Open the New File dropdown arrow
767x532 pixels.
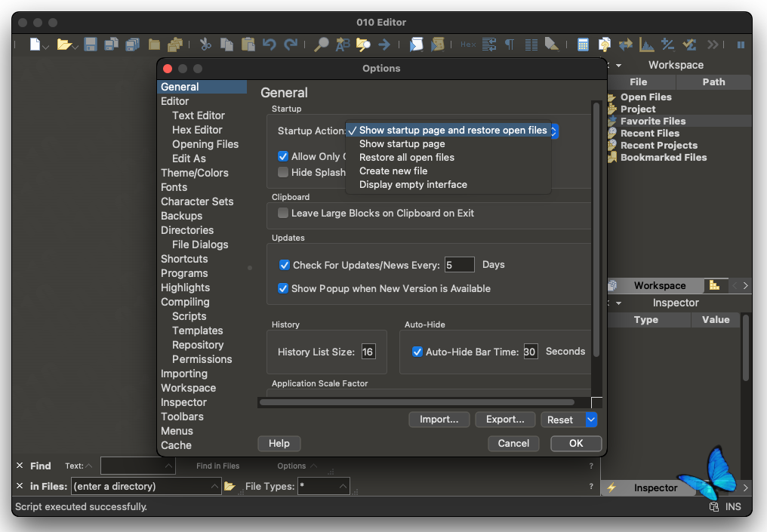(x=46, y=47)
